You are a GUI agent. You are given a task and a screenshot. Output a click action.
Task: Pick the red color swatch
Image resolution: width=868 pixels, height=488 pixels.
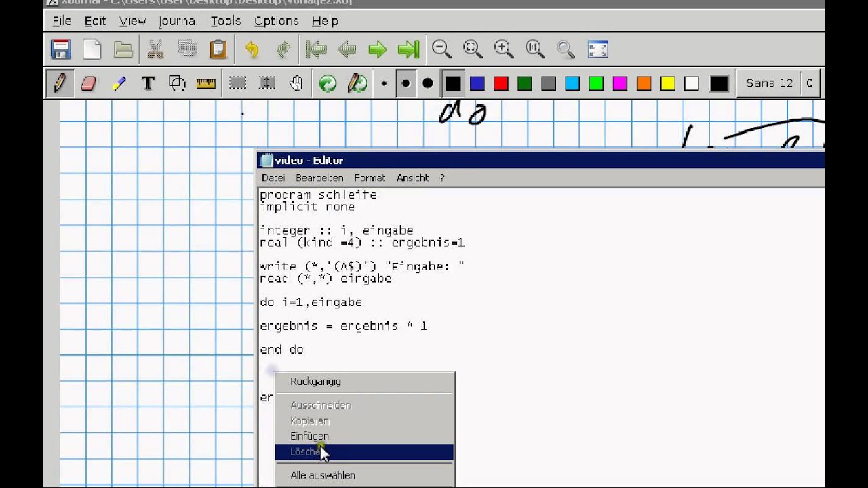click(x=501, y=83)
